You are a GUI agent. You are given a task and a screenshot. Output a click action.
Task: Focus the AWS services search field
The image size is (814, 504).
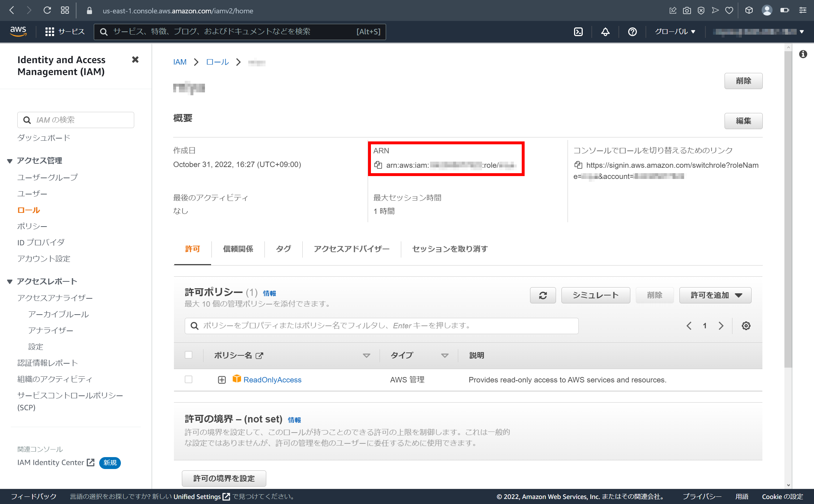coord(240,32)
